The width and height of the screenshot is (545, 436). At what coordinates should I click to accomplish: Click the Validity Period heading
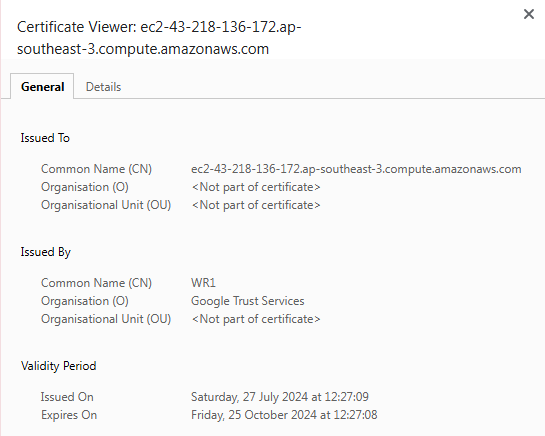(58, 366)
